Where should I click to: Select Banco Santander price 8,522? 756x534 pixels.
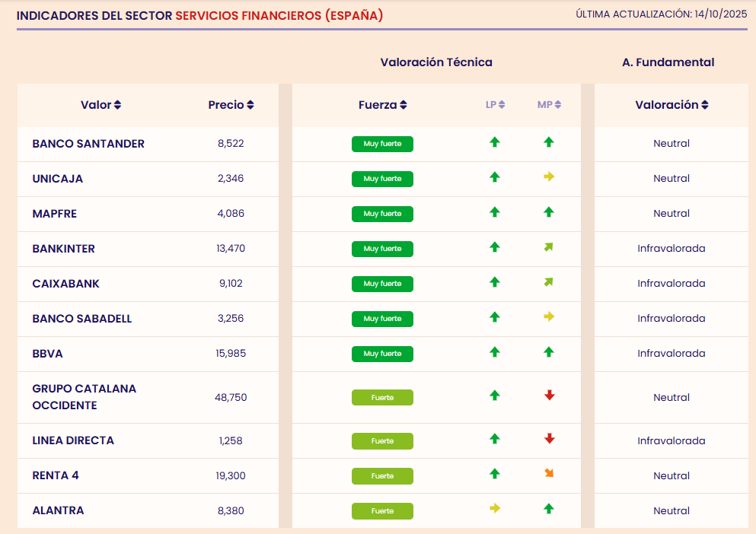[231, 144]
